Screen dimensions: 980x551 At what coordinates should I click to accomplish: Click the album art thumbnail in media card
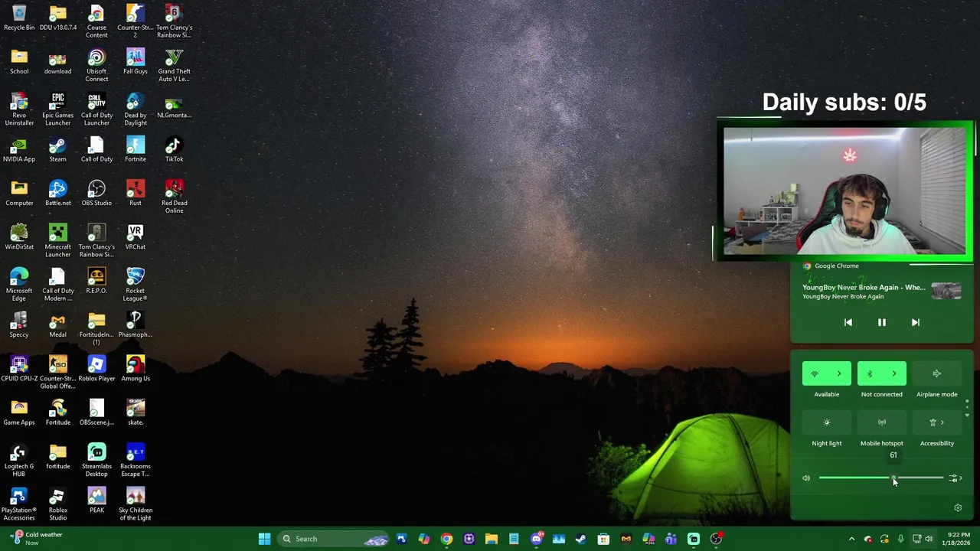pyautogui.click(x=946, y=291)
